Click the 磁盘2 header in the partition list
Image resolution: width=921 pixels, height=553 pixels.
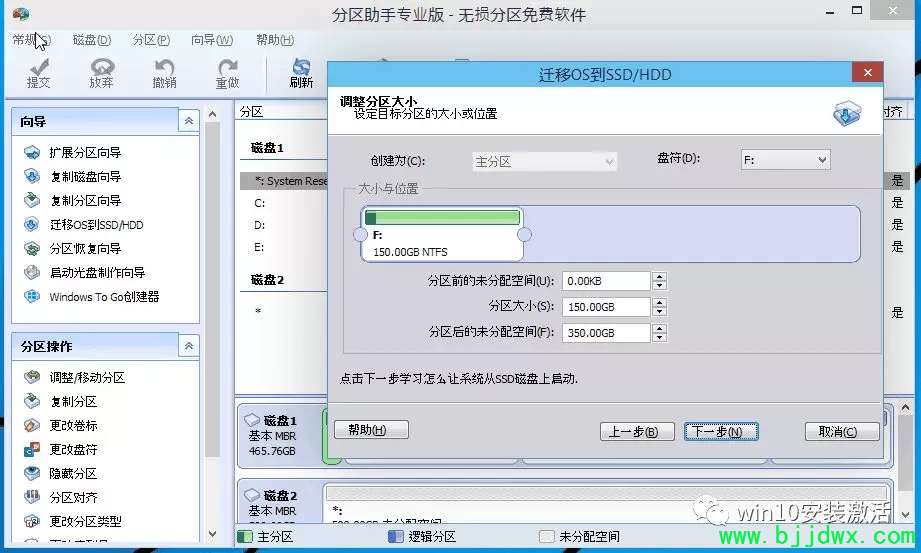(x=267, y=280)
